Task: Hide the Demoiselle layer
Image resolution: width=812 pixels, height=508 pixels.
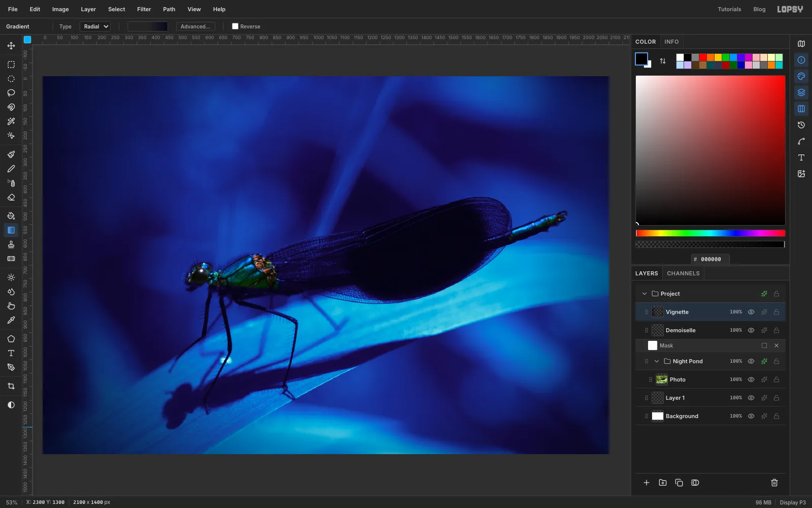Action: pyautogui.click(x=751, y=330)
